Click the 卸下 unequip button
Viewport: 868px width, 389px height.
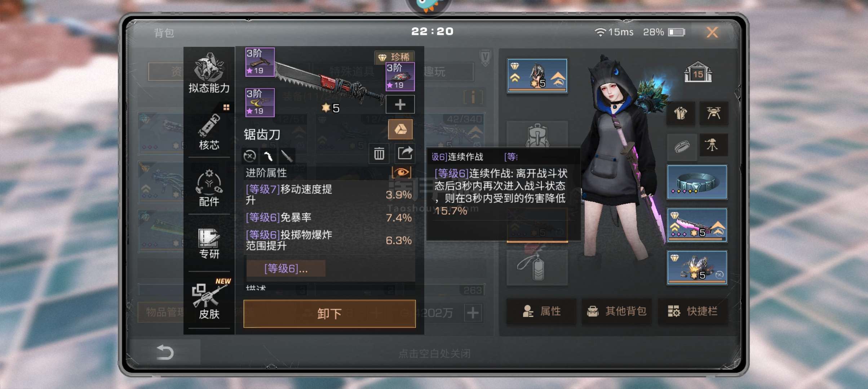point(329,314)
